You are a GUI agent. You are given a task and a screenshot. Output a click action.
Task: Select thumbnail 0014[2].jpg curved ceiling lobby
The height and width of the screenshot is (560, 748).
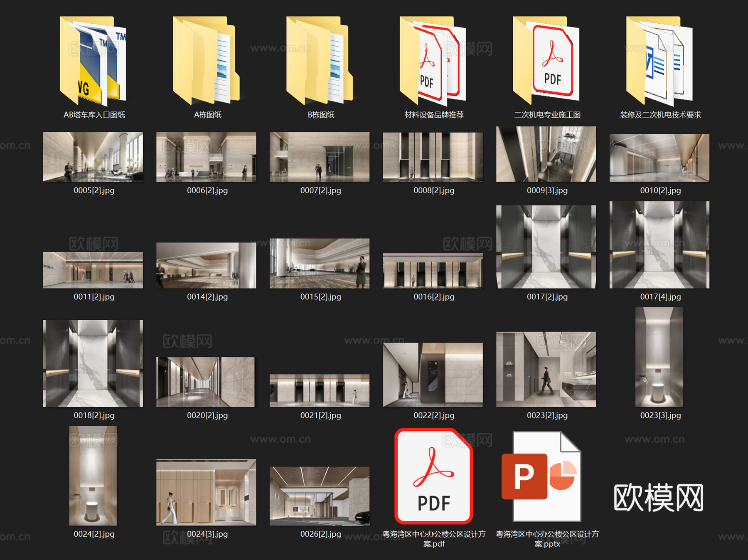(207, 266)
